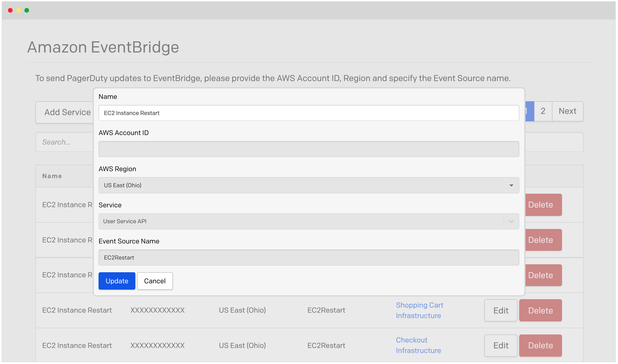618x364 pixels.
Task: Open the Shopping Cart Infrastructure link
Action: coord(419,310)
